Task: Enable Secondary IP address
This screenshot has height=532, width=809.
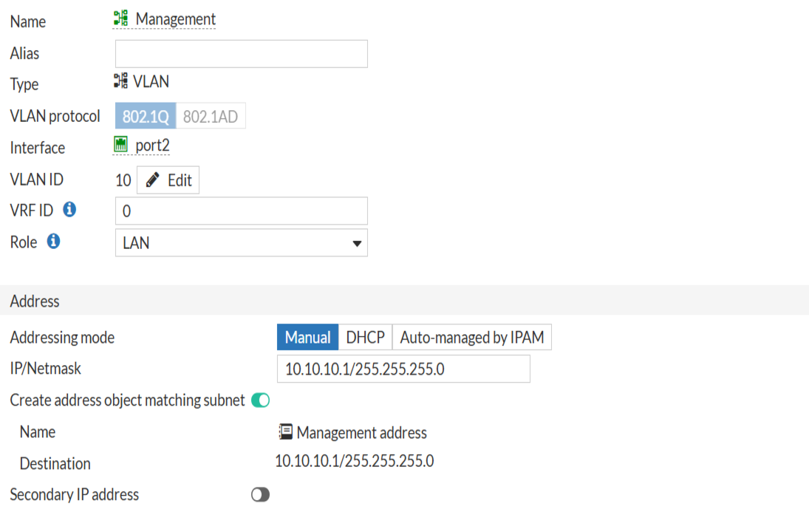Action: (x=260, y=494)
